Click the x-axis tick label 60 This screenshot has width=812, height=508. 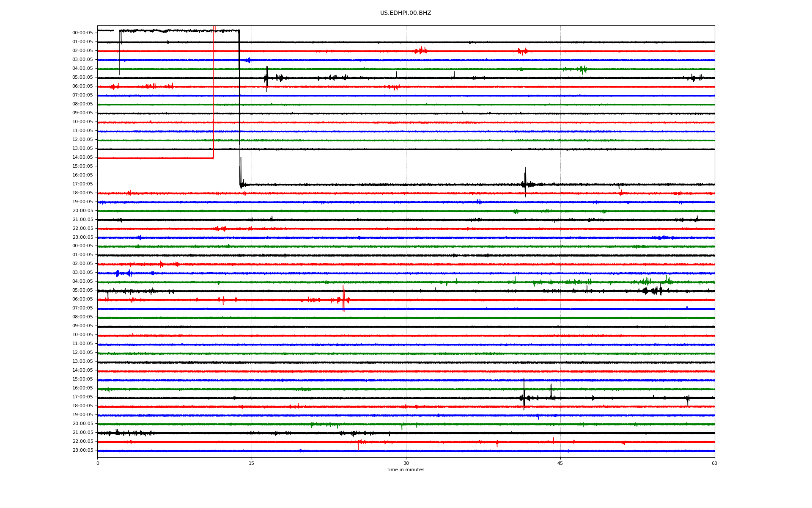(x=714, y=463)
